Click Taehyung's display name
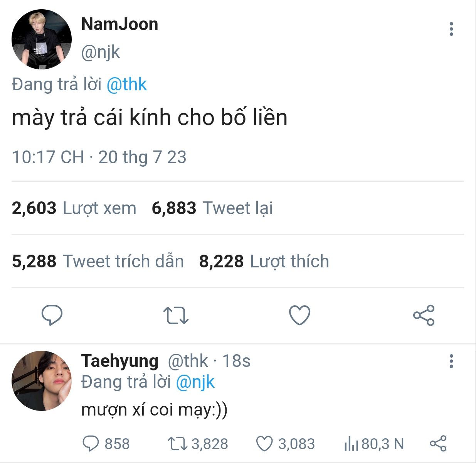The image size is (476, 463). 120,361
